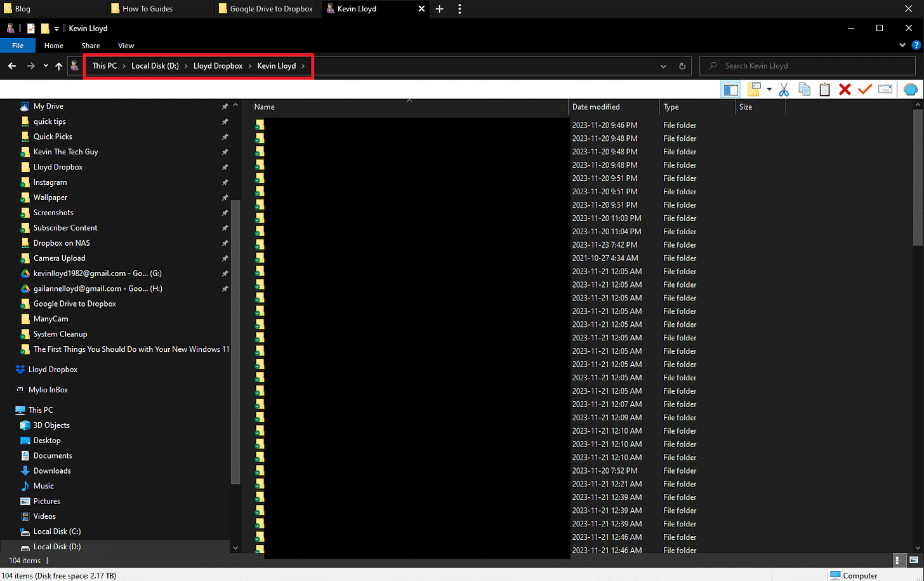Go forward with the right arrow
924x581 pixels.
pyautogui.click(x=30, y=66)
